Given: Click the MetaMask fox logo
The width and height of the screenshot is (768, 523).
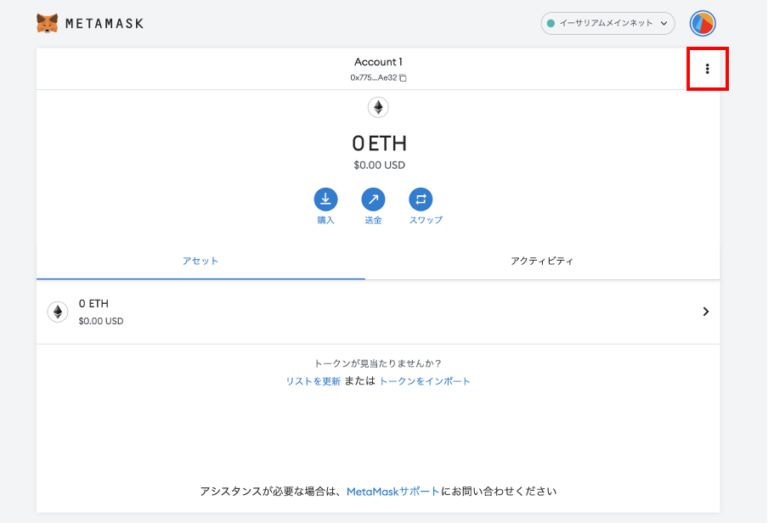Looking at the screenshot, I should click(x=47, y=22).
